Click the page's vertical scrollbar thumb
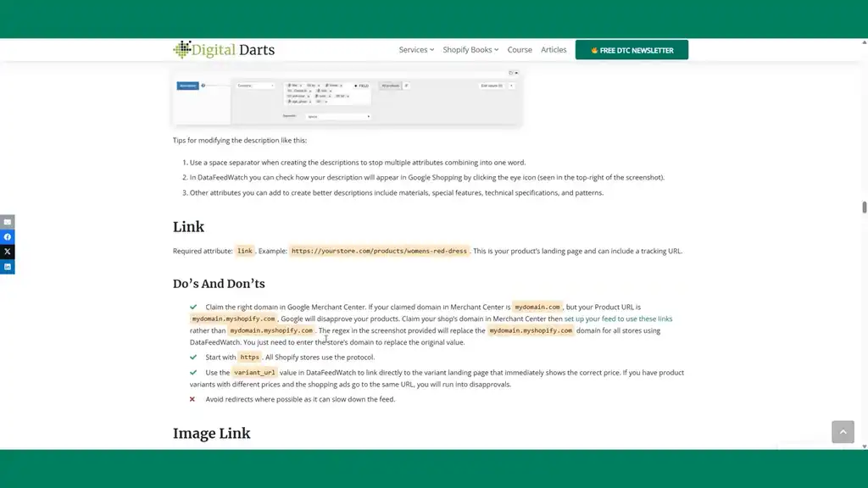 (864, 208)
